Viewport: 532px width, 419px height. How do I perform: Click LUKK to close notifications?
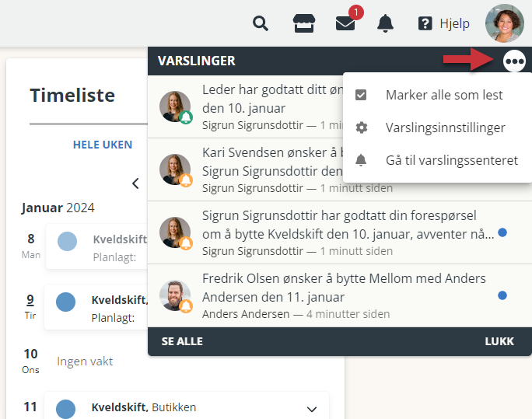[x=499, y=341]
